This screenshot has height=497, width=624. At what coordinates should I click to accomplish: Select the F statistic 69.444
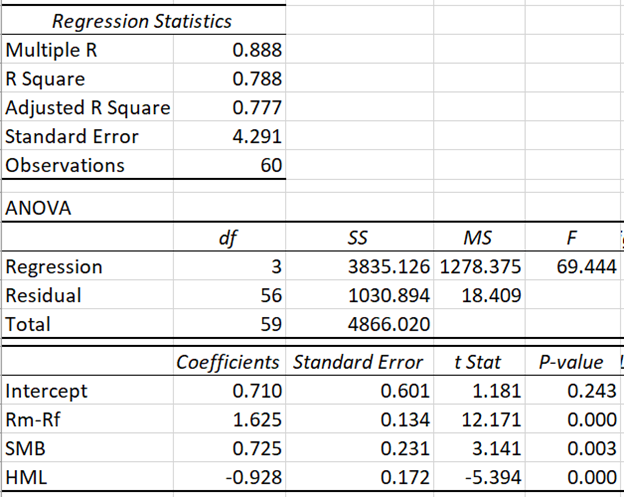pyautogui.click(x=587, y=267)
